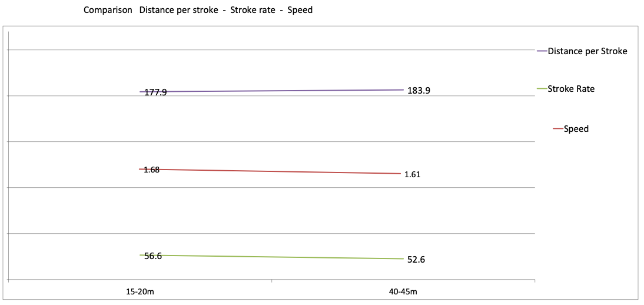Select the purple Distance per Stroke line
This screenshot has height=305, width=644.
(x=272, y=91)
